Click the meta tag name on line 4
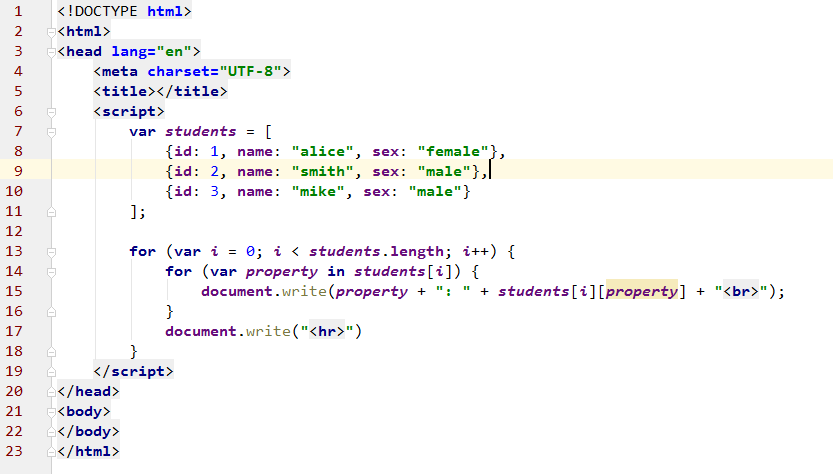This screenshot has width=833, height=474. click(x=120, y=71)
